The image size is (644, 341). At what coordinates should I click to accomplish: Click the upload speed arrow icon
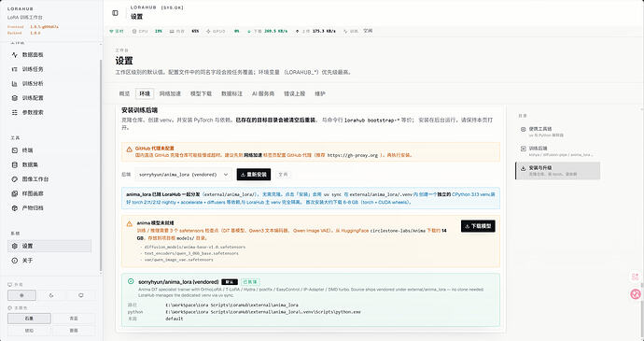coord(297,31)
